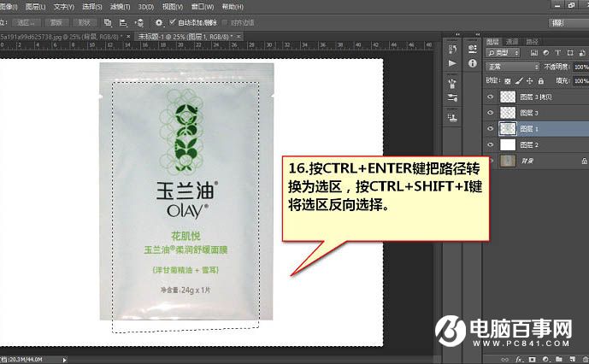This screenshot has width=589, height=364.
Task: Switch to 路径 paths tab
Action: pos(532,41)
